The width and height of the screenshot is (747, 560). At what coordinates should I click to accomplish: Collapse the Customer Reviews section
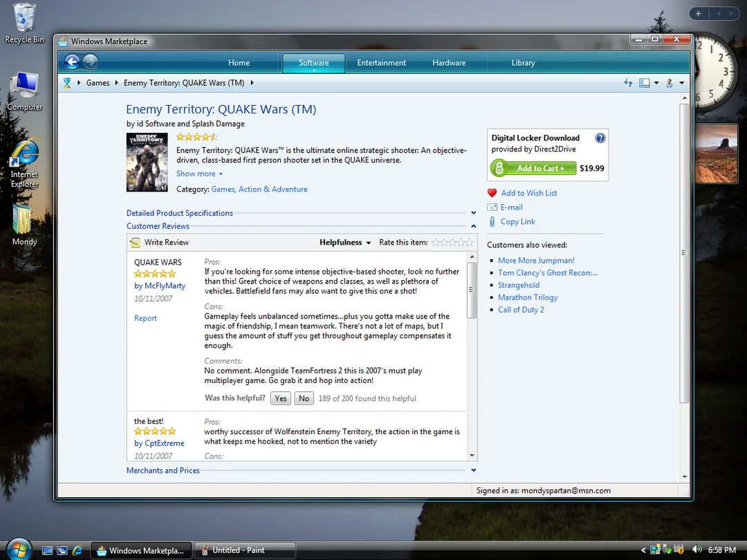[x=473, y=226]
